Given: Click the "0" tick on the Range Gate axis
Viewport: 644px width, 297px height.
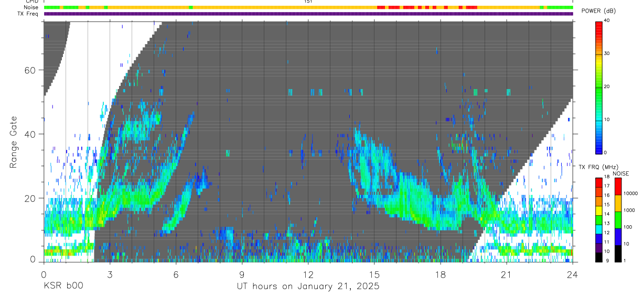Looking at the screenshot, I should tap(34, 260).
